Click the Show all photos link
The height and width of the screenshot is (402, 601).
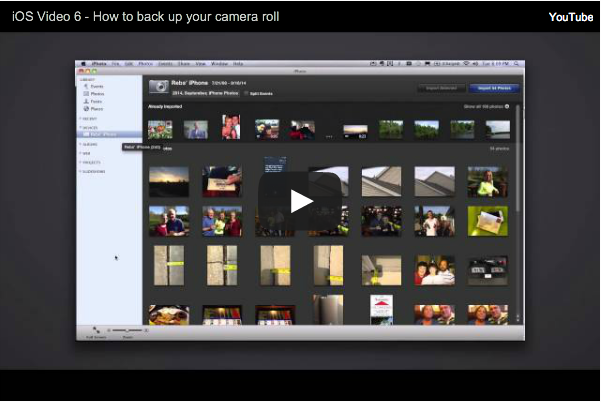click(x=483, y=107)
